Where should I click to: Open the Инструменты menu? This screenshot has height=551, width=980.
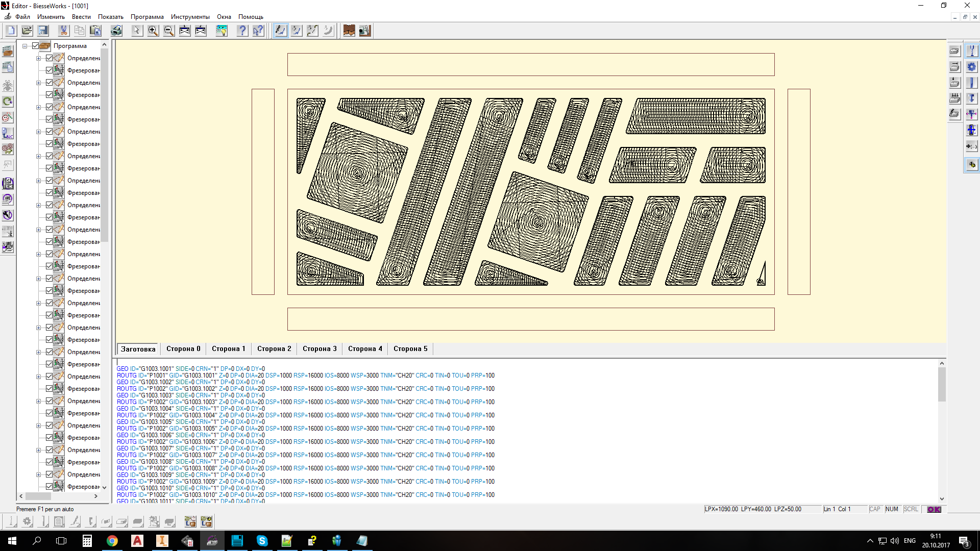pos(190,17)
